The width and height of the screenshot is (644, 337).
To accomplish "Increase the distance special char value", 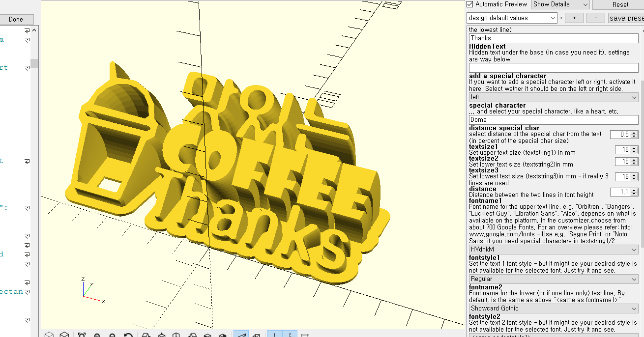I will click(x=635, y=132).
